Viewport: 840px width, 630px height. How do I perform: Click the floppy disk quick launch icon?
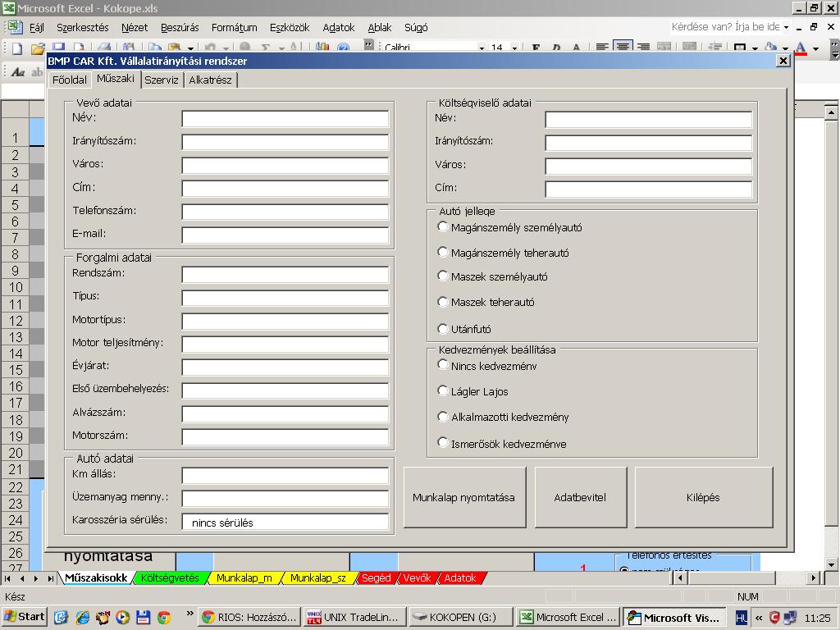coord(143,617)
